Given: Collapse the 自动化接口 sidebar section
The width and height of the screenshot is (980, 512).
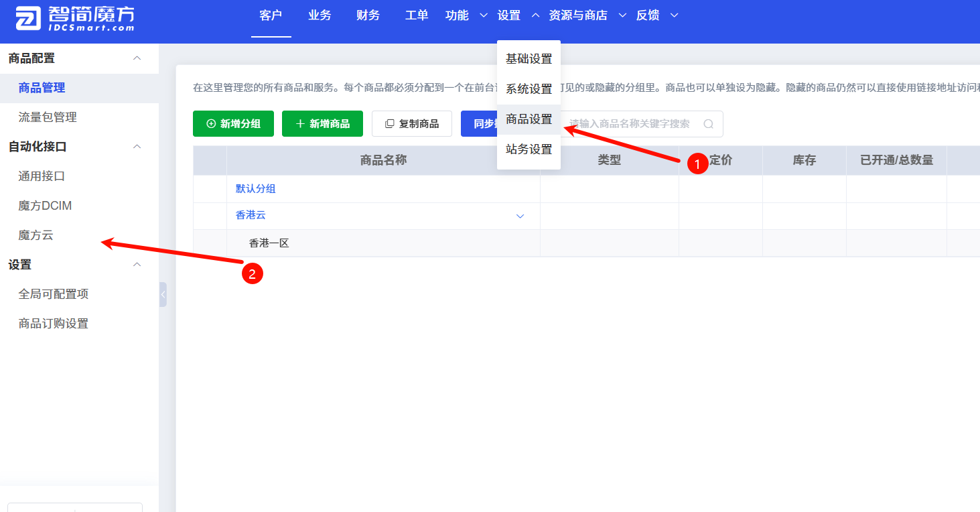Looking at the screenshot, I should click(x=137, y=146).
